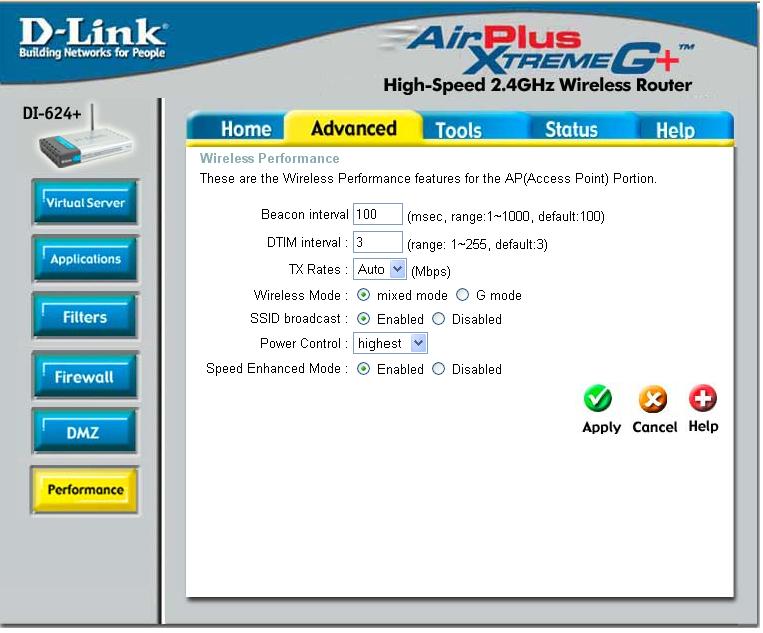This screenshot has width=763, height=633.
Task: Set SSID broadcast to Enabled
Action: [364, 320]
